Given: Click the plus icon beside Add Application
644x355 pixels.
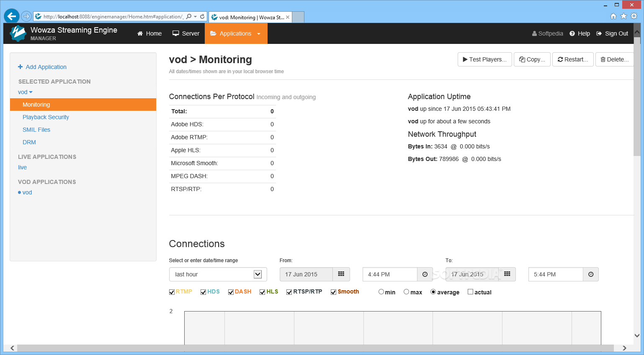Looking at the screenshot, I should [20, 67].
